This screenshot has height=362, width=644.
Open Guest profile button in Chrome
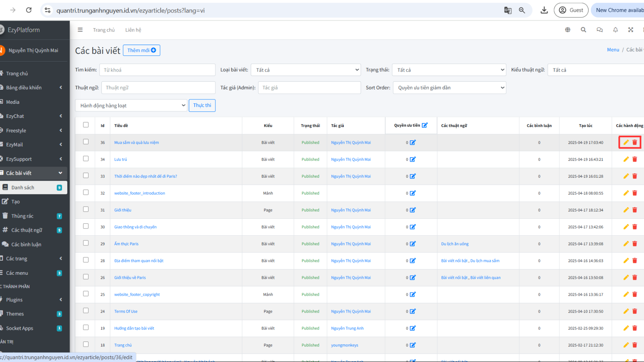tap(571, 10)
